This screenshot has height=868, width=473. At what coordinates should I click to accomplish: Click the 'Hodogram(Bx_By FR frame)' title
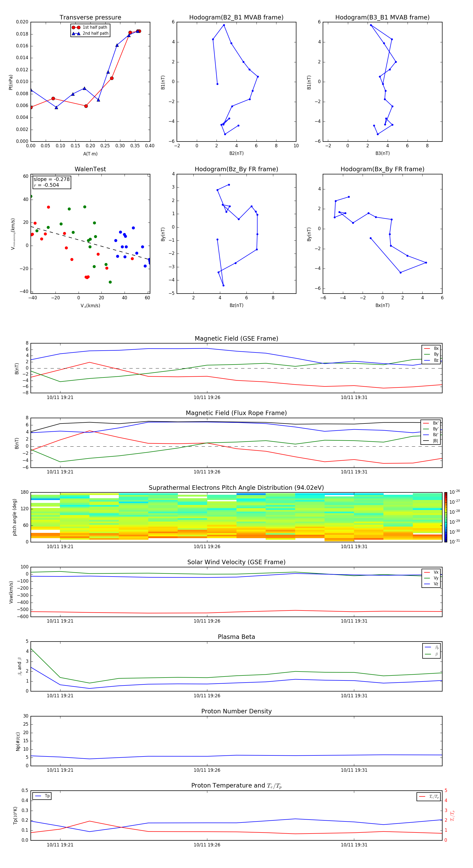point(382,169)
